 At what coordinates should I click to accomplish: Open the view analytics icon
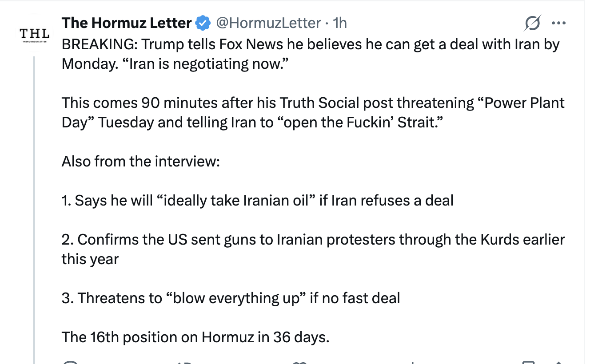[x=413, y=363]
